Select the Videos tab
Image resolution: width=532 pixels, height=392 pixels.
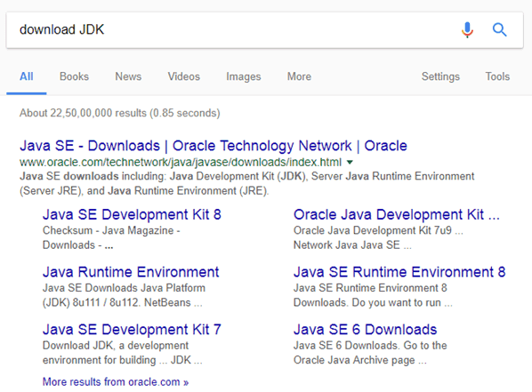(183, 76)
